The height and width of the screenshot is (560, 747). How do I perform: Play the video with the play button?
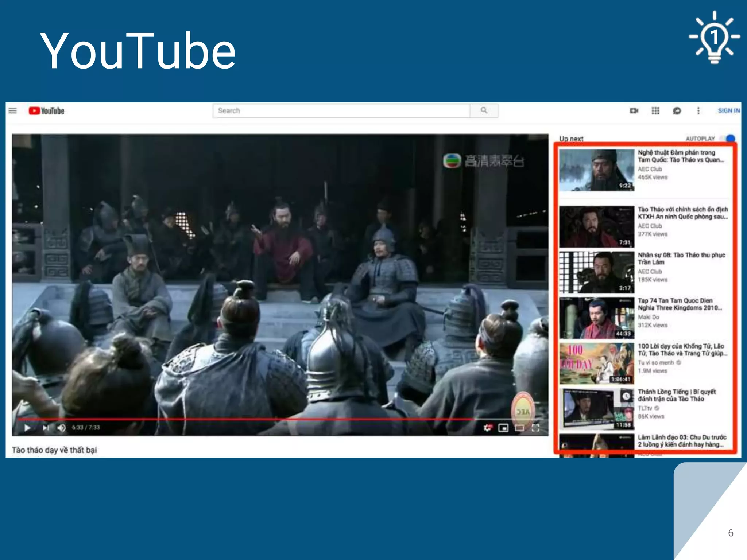[27, 428]
